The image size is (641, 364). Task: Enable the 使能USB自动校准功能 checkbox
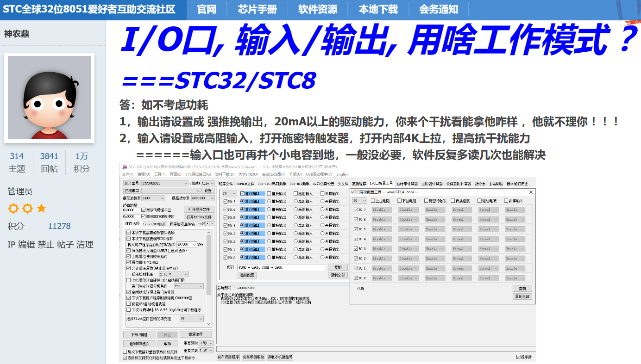point(129,304)
